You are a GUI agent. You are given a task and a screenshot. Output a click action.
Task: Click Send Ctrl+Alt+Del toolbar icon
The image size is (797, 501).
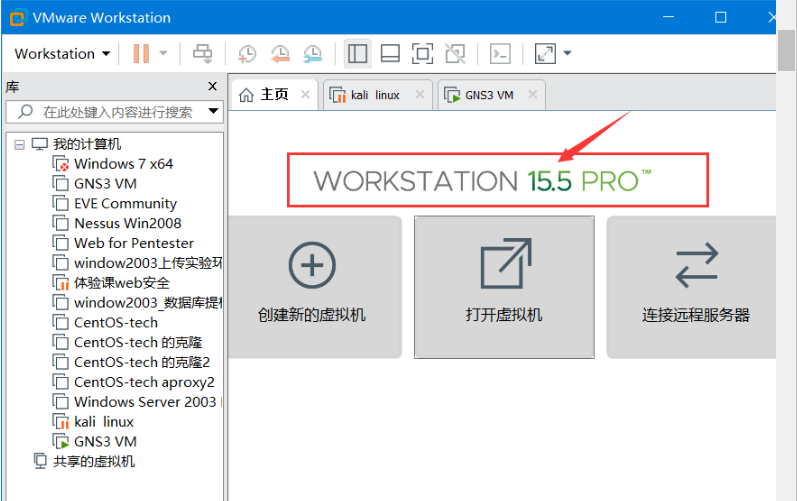[202, 53]
